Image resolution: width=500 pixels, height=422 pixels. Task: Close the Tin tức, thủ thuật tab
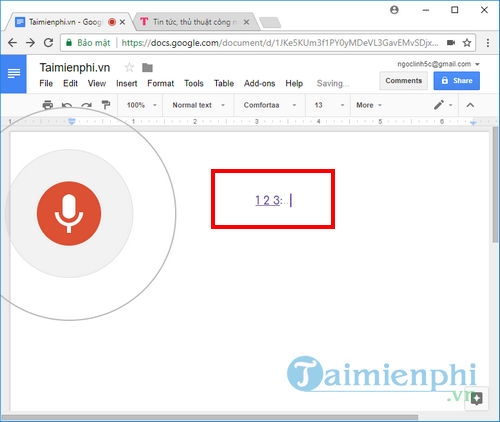click(x=246, y=22)
